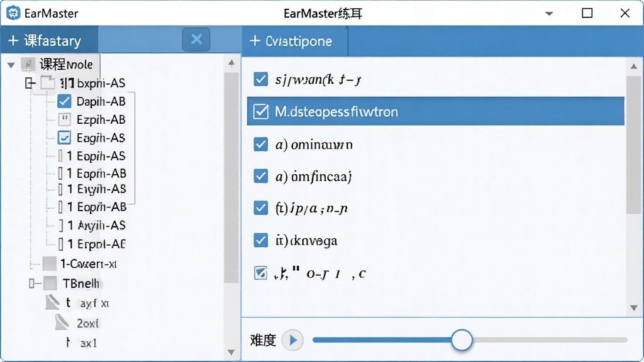Click the right list scroll down arrow
This screenshot has width=644, height=362.
pos(634,308)
